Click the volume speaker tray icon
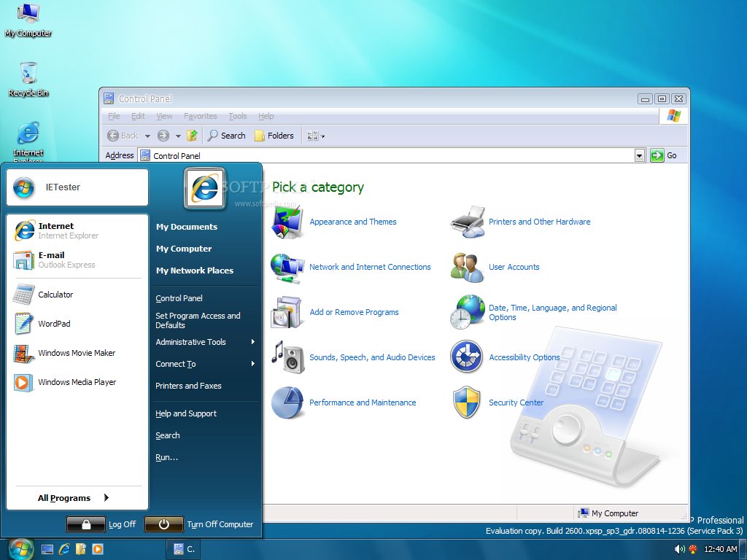 pyautogui.click(x=679, y=550)
